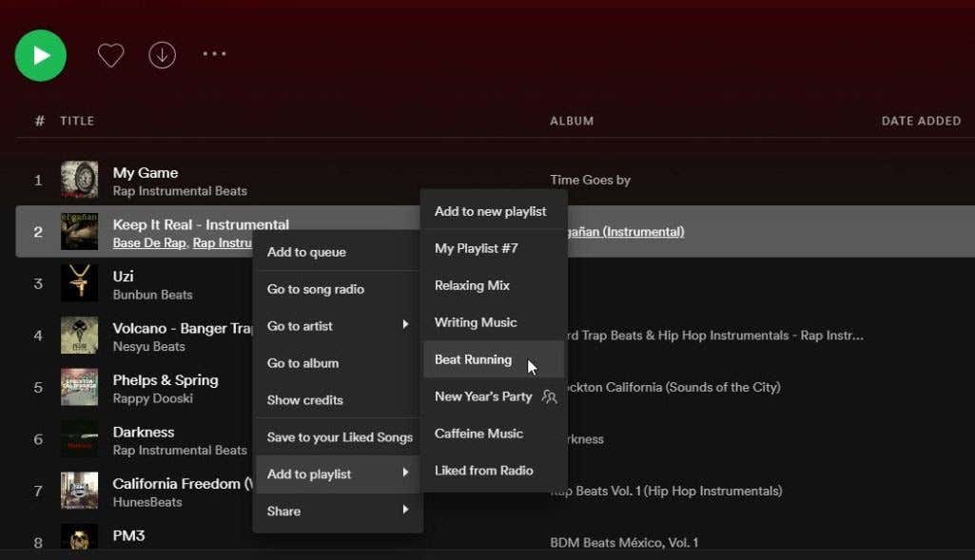The height and width of the screenshot is (560, 975).
Task: Click the collaborative icon beside New Year's Party
Action: (549, 396)
